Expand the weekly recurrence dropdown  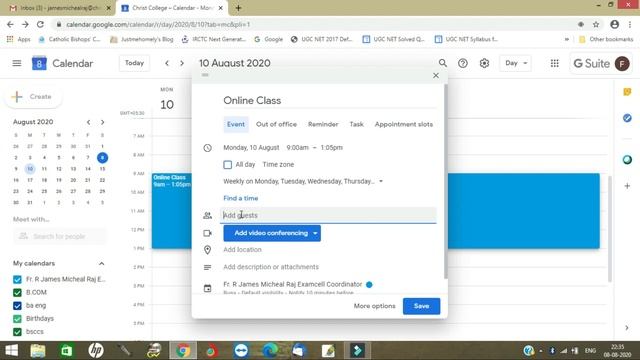pos(381,181)
